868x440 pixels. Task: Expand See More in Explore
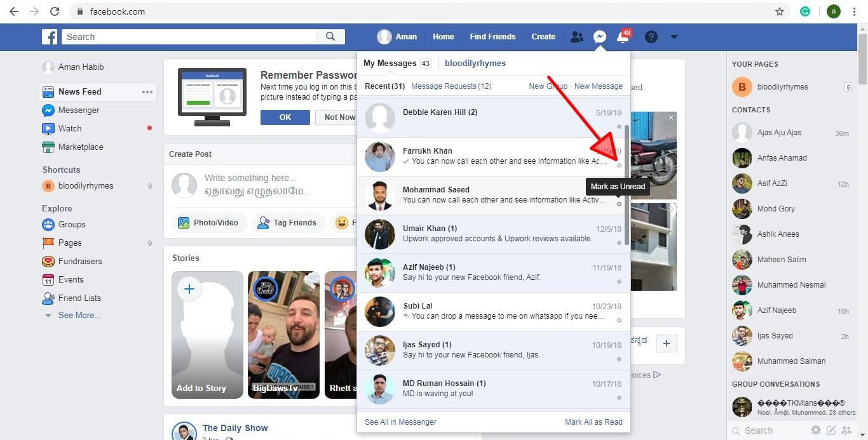pos(79,316)
